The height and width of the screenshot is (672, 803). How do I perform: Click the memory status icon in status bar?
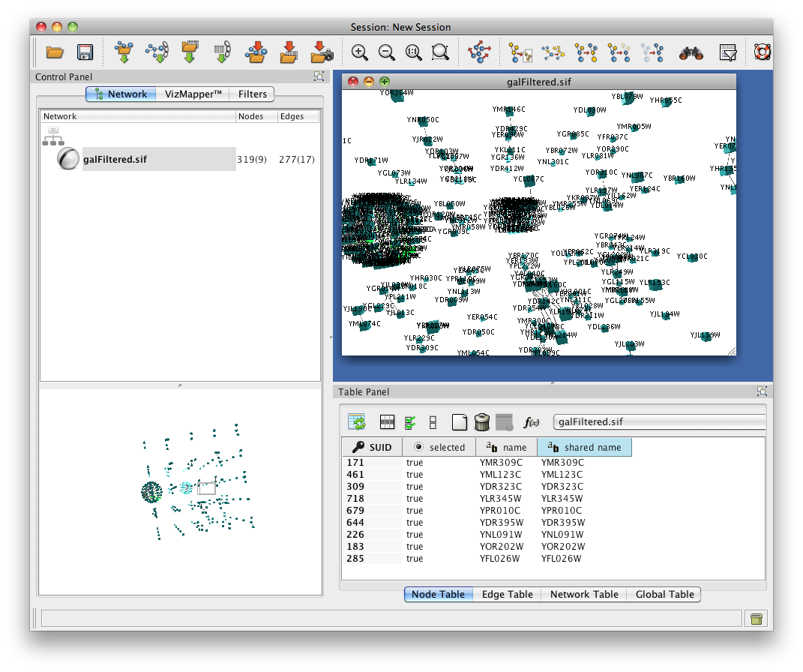[x=756, y=619]
